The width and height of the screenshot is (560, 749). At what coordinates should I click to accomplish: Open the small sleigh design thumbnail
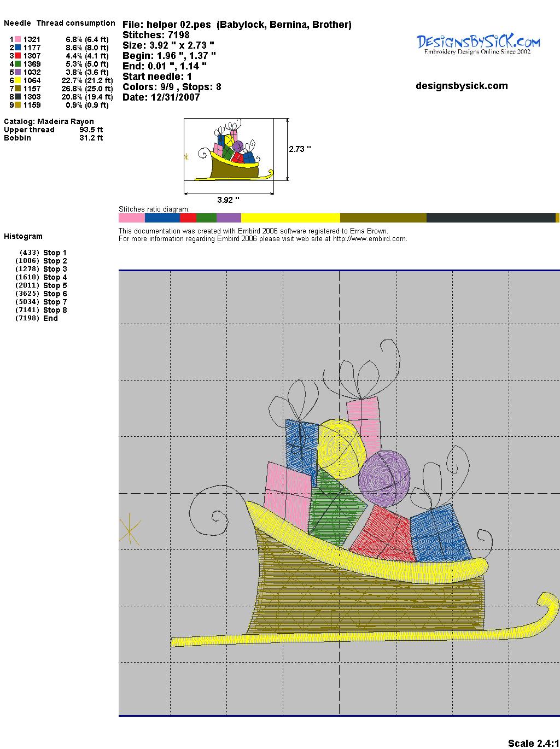(x=229, y=149)
